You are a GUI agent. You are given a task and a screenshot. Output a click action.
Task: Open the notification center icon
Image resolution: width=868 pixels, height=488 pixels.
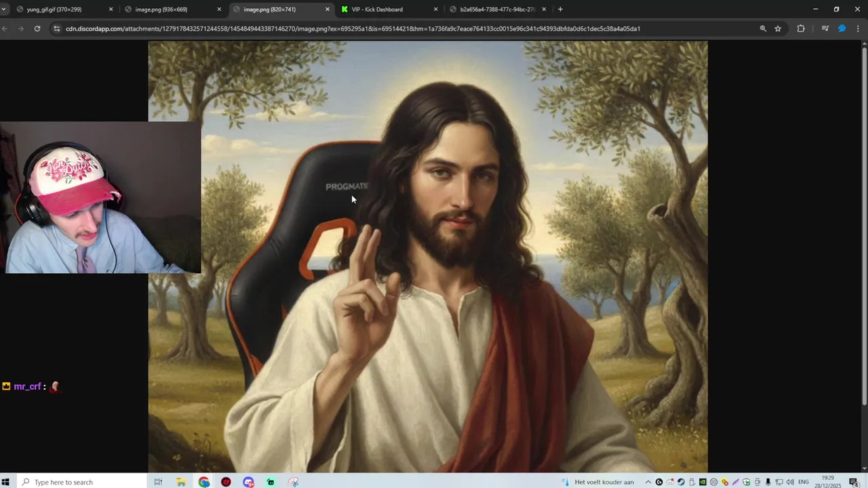click(x=854, y=482)
